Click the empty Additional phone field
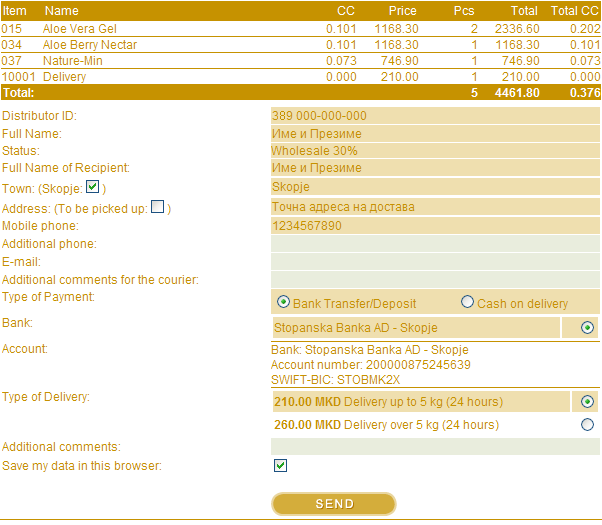 pyautogui.click(x=435, y=243)
